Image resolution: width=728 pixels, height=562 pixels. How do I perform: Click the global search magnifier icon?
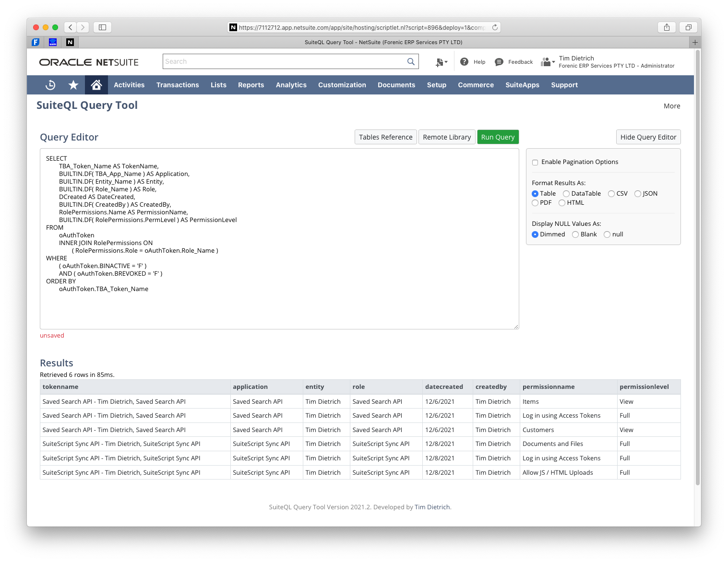(x=411, y=61)
